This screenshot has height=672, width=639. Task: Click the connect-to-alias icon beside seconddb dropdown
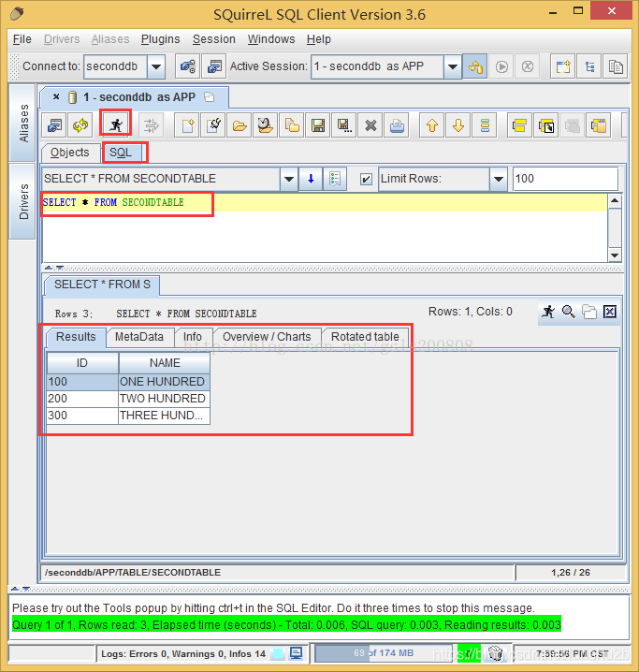point(188,66)
